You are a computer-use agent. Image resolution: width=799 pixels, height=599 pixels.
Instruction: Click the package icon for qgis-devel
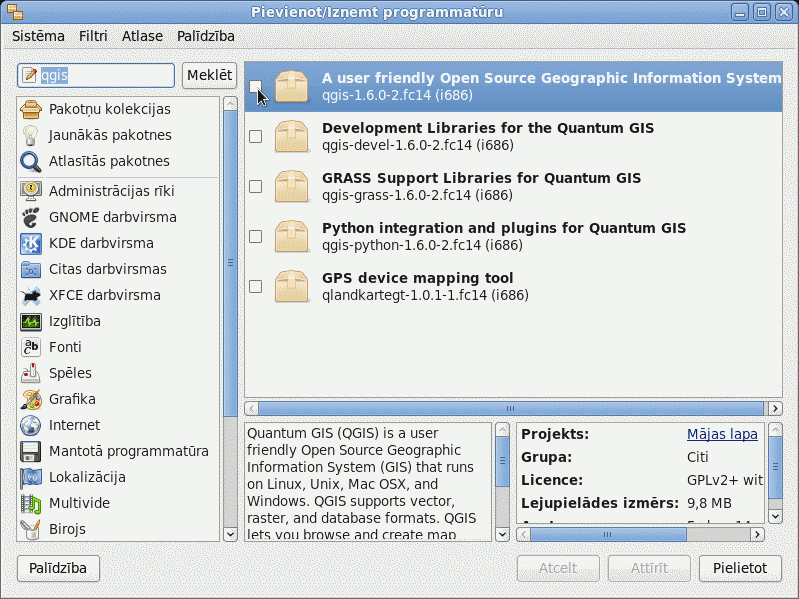tap(291, 137)
